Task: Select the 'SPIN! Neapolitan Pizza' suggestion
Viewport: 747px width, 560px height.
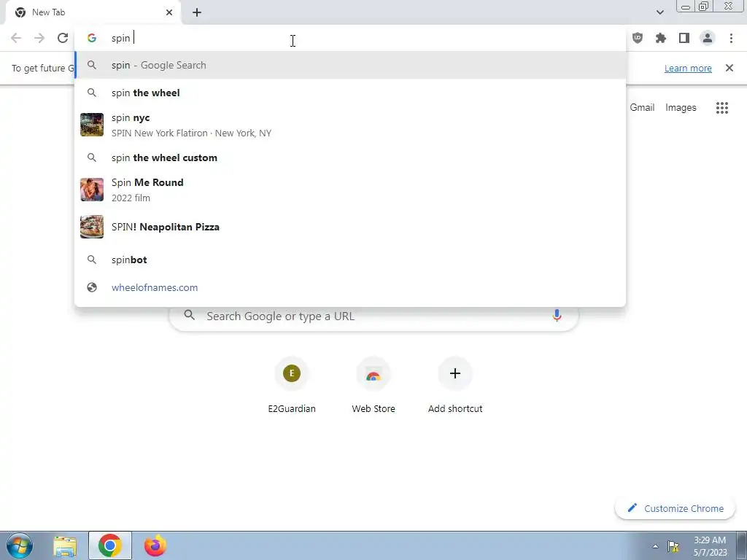Action: click(350, 227)
